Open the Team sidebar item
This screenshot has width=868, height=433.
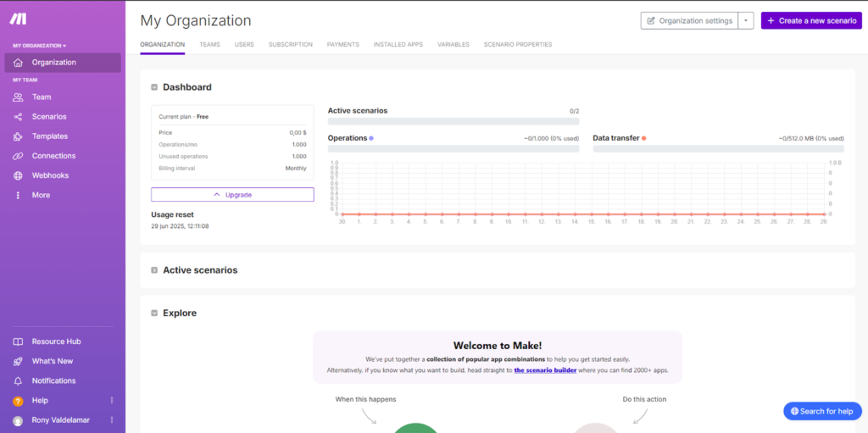[63, 97]
